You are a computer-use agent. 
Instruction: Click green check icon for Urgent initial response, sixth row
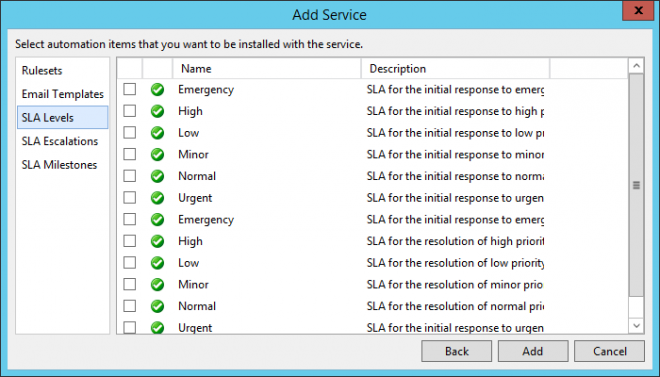[157, 198]
